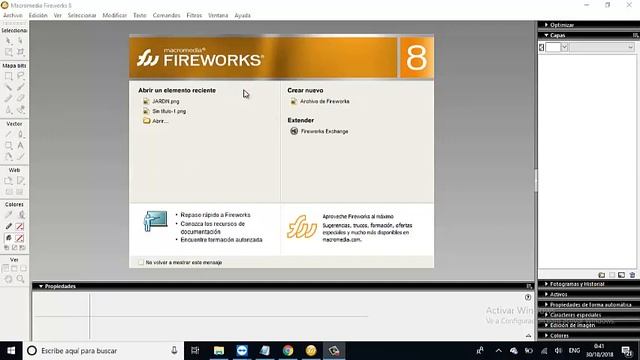This screenshot has width=640, height=360.
Task: Open the Capas opacity dropdown
Action: tap(564, 47)
